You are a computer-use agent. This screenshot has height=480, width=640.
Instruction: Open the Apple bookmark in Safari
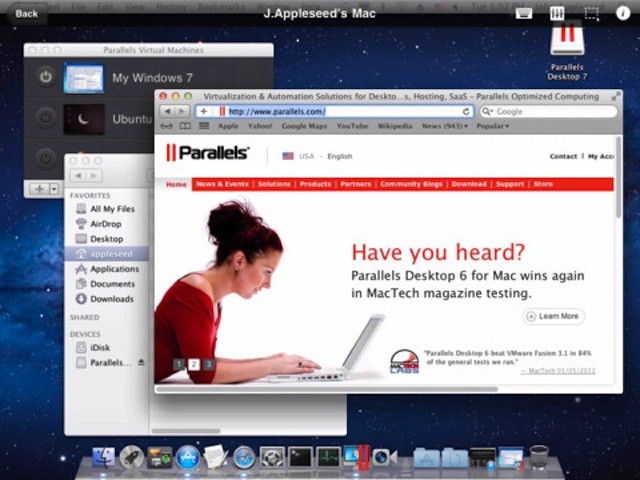point(228,126)
